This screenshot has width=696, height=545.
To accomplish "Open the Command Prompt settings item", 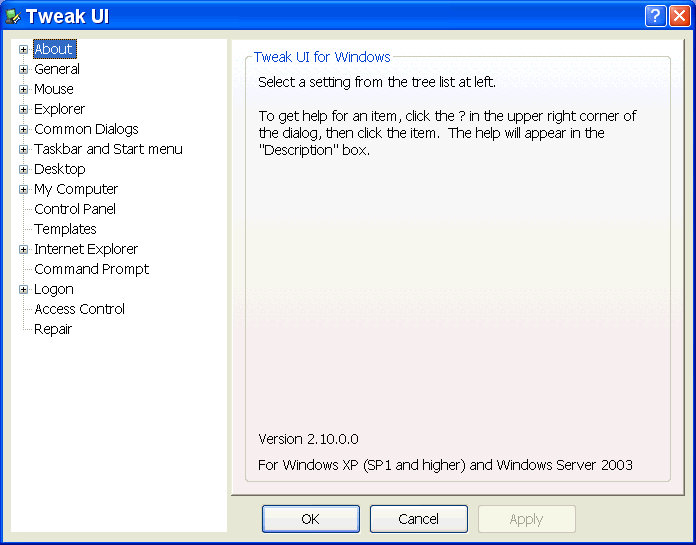I will pyautogui.click(x=91, y=269).
